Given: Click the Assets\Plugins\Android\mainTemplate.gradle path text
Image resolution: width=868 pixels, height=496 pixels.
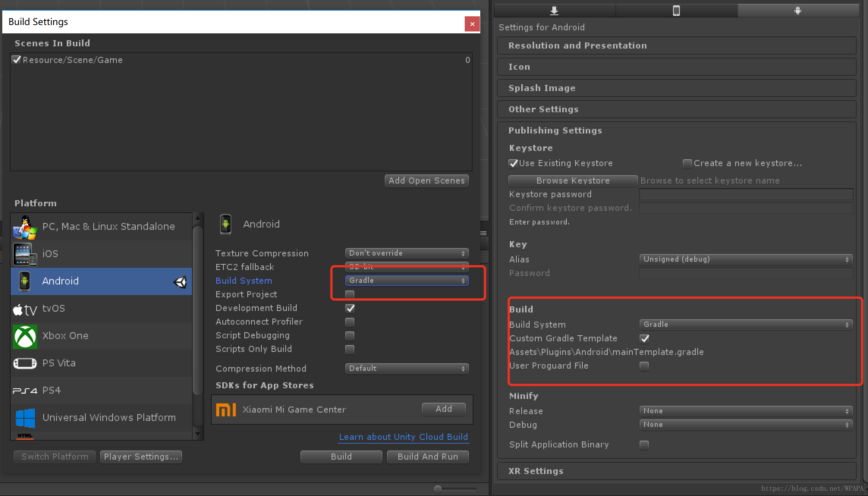Looking at the screenshot, I should [606, 352].
